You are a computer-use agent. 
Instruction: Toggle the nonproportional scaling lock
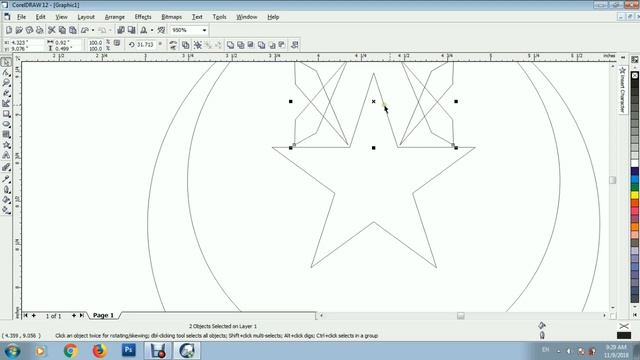point(117,43)
